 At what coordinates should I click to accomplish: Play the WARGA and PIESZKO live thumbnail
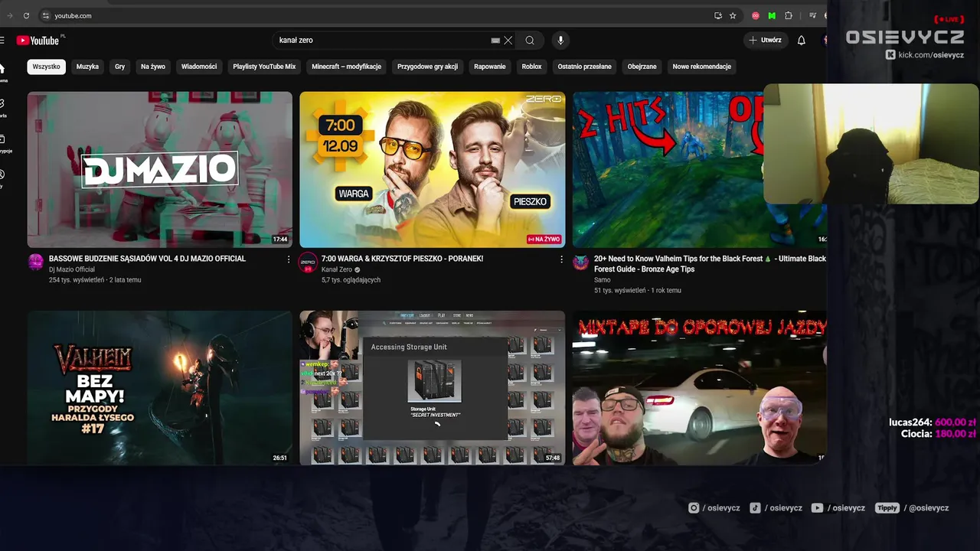click(x=433, y=169)
